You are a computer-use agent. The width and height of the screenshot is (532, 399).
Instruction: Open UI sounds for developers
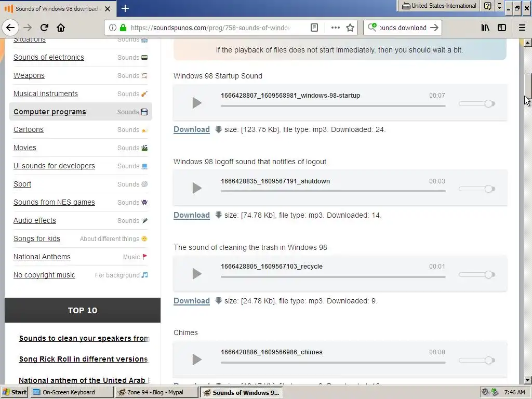click(x=54, y=166)
